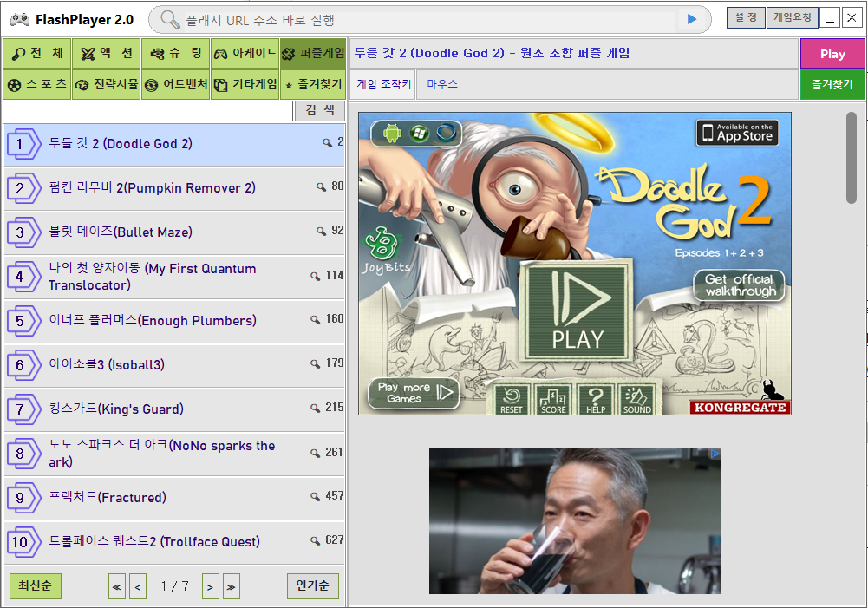Select 불릿 메이즈 (Bullet Maze)
The width and height of the screenshot is (868, 608).
coord(174,232)
